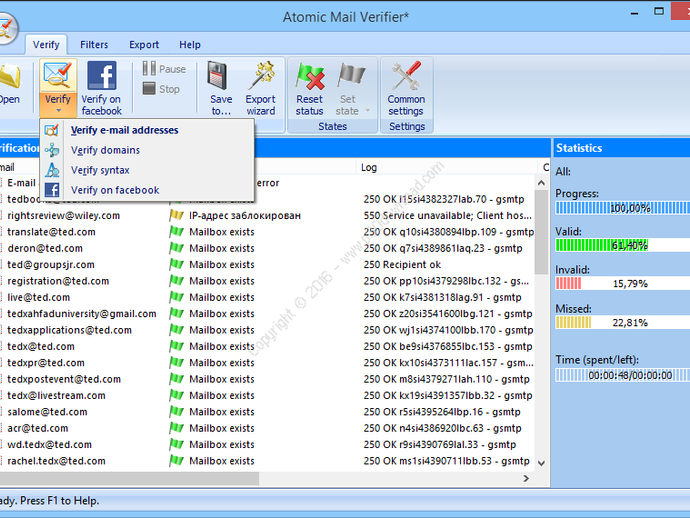Click the Time spent/left bar

pos(622,375)
